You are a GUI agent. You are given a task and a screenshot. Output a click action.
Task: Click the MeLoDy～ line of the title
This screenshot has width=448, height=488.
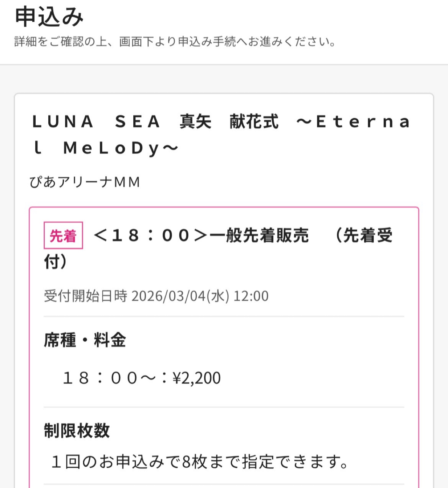120,148
